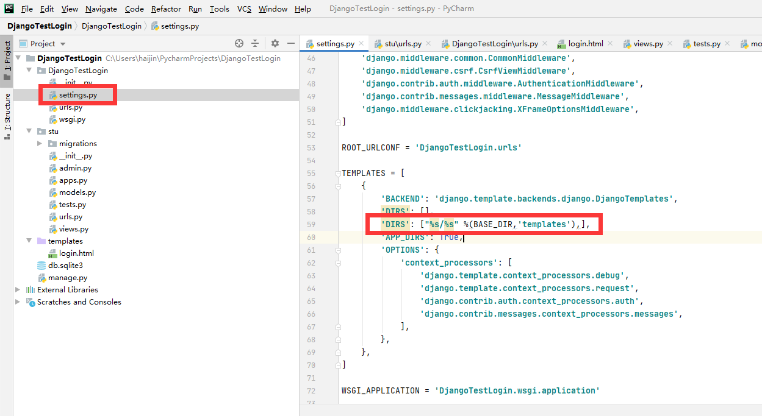Close the stu\urls.py editor tab
762x416 pixels.
[x=428, y=43]
